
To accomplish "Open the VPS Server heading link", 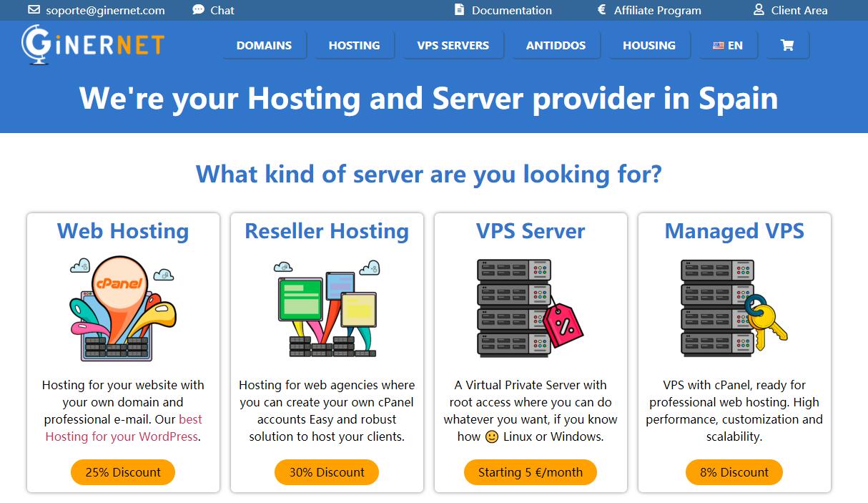I will tap(531, 231).
